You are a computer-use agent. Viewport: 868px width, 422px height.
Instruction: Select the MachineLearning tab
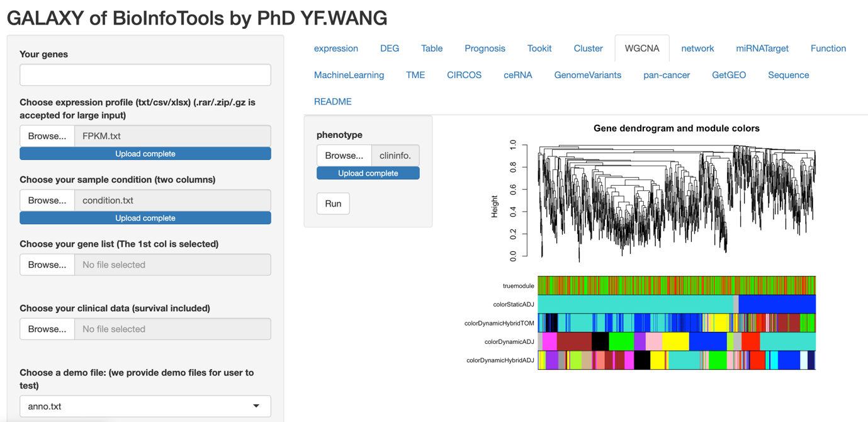pyautogui.click(x=349, y=75)
